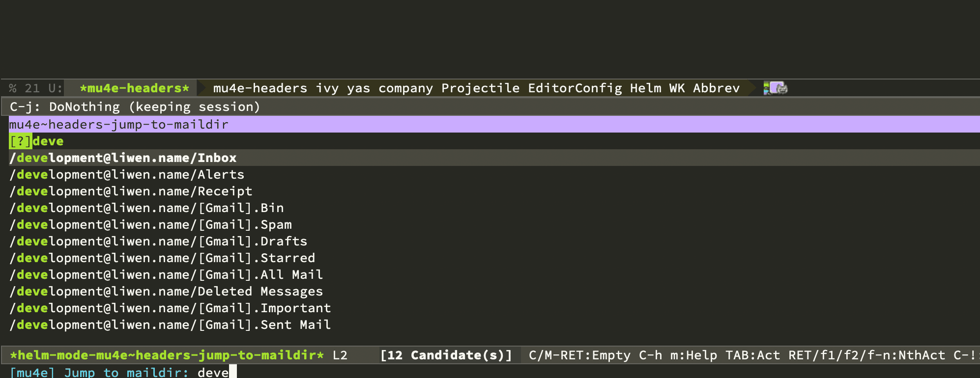
Task: Click the helm-mode buffer name in the bottom mode line
Action: (x=167, y=355)
